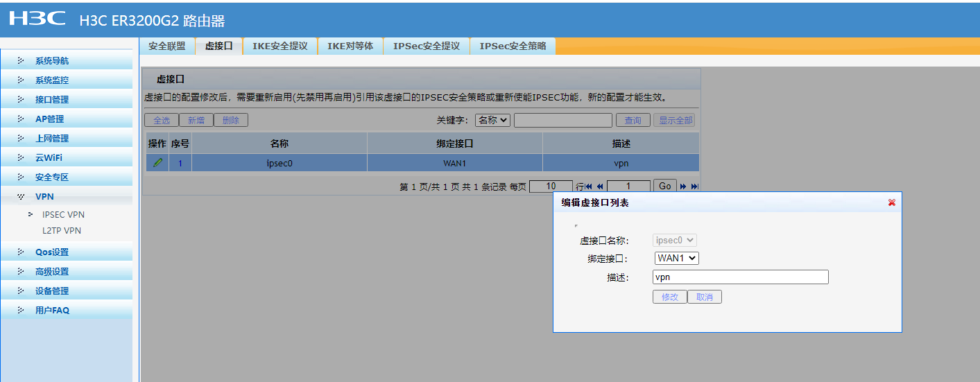This screenshot has width=980, height=382.
Task: Go to first page of records
Action: [589, 186]
